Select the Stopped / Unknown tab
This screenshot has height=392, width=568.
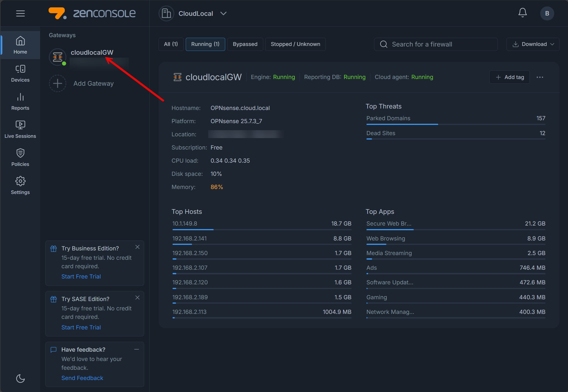tap(295, 44)
